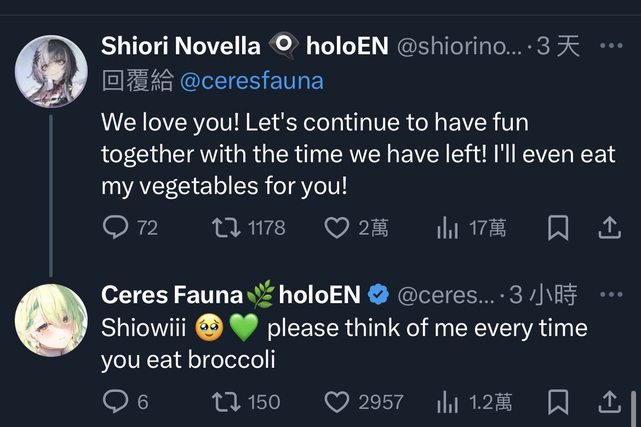Bookmark Ceres Fauna's tweet
The width and height of the screenshot is (641, 427).
pyautogui.click(x=558, y=402)
